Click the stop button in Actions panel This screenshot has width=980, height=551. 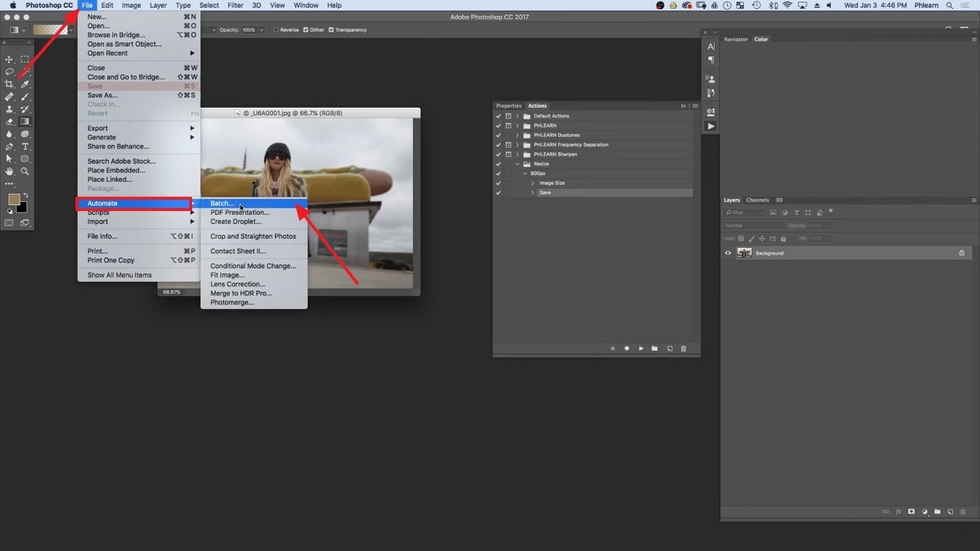[612, 348]
